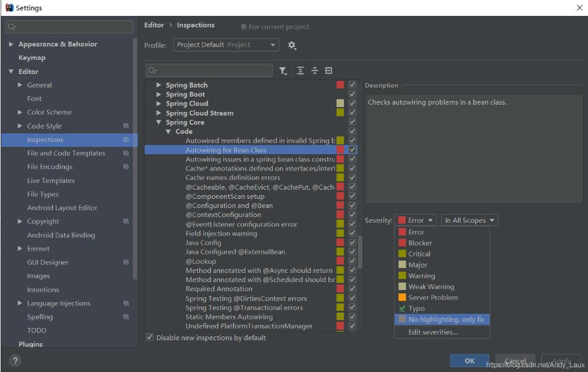Toggle Disable new inspections by default
Screen dimensions: 588x372
tap(150, 338)
